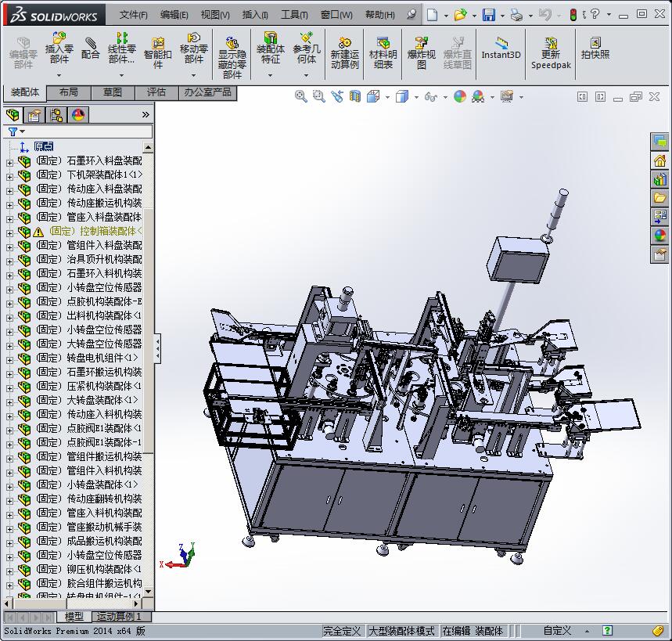Open 编辑(E) menu
The width and height of the screenshot is (672, 641).
(x=174, y=15)
